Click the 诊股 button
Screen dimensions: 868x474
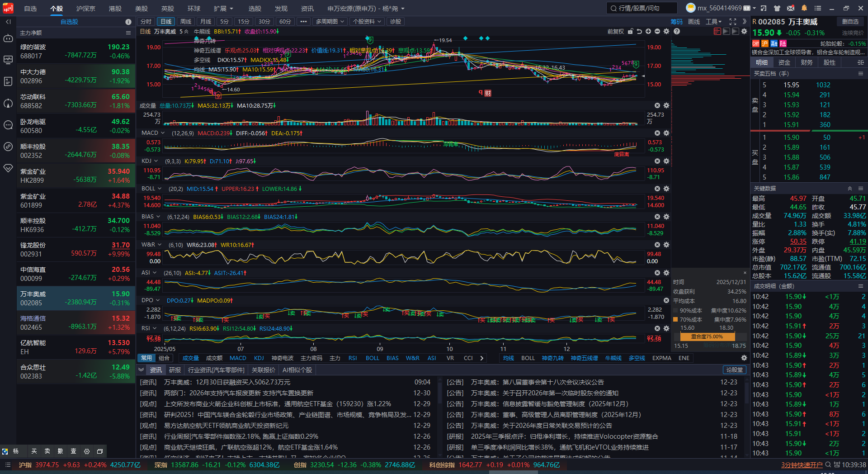[x=396, y=22]
